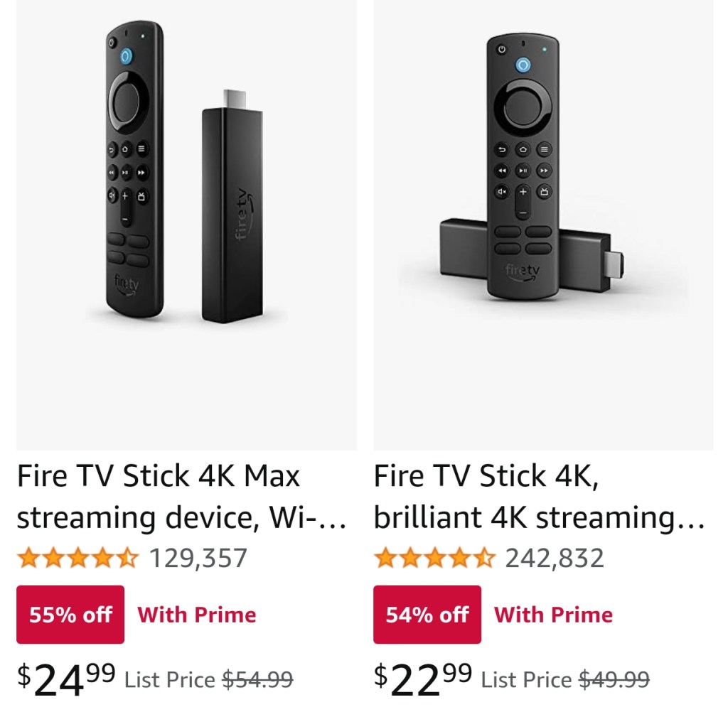
Task: Select With Prime next to 55% off
Action: click(196, 615)
